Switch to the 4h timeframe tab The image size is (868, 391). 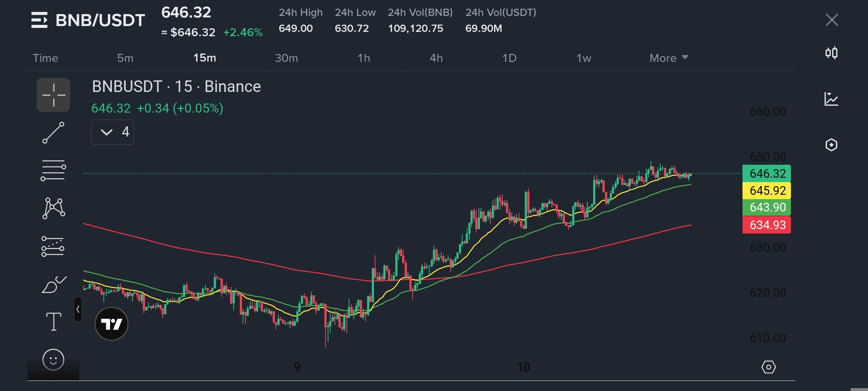436,58
